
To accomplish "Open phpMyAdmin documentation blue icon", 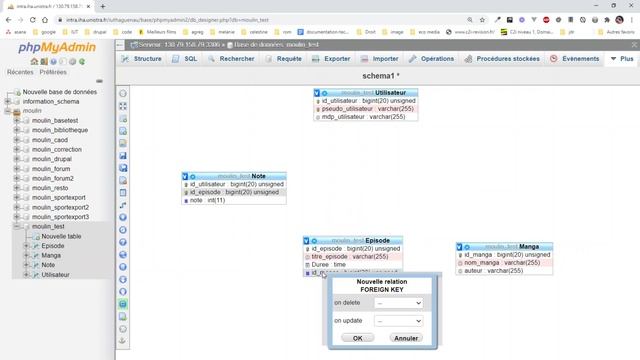I will click(x=53, y=62).
